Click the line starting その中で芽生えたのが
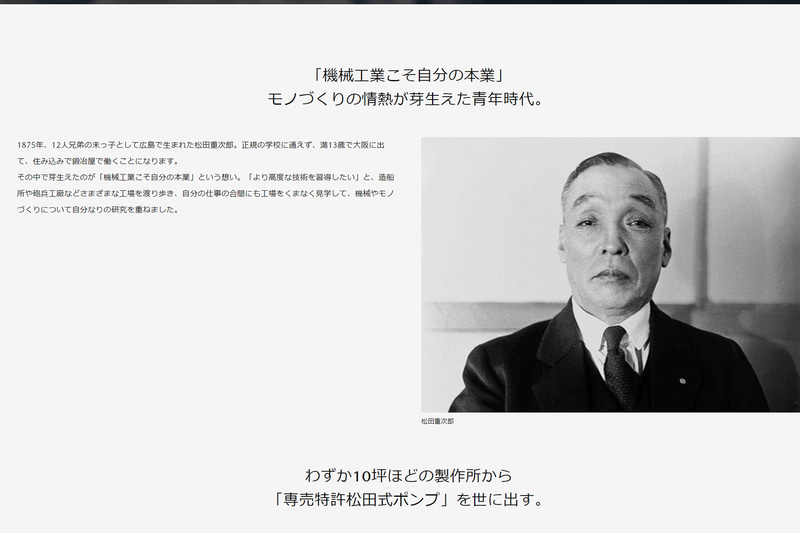The width and height of the screenshot is (800, 533). (x=206, y=177)
